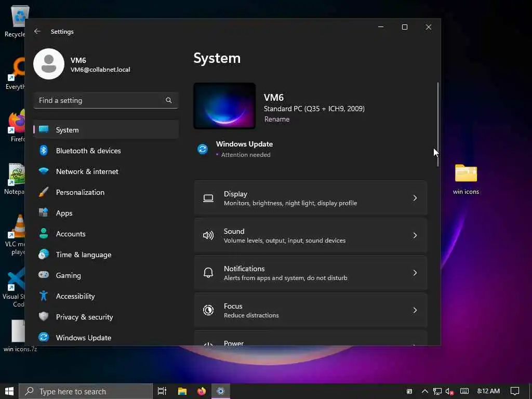Screen dimensions: 532x399
Task: Click the VM6 user avatar picture
Action: [49, 64]
